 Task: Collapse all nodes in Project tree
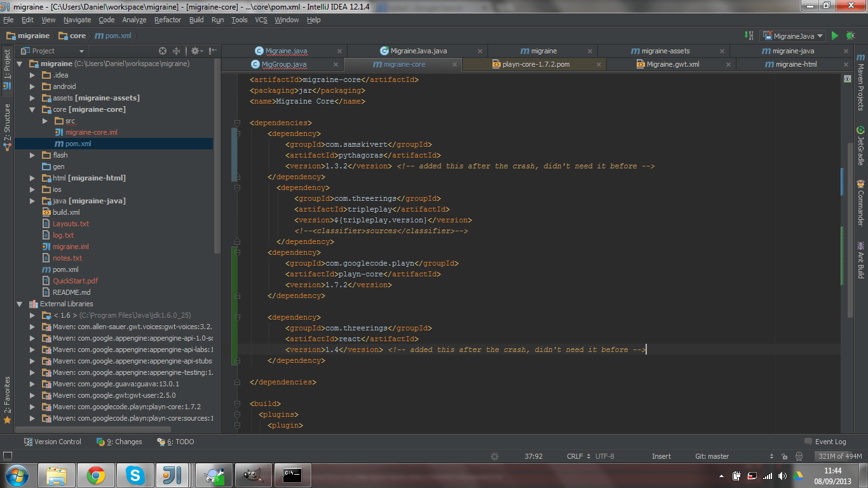pyautogui.click(x=175, y=51)
